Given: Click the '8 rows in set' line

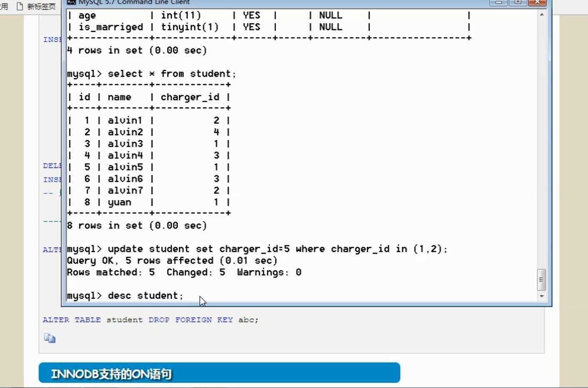Looking at the screenshot, I should [x=137, y=225].
